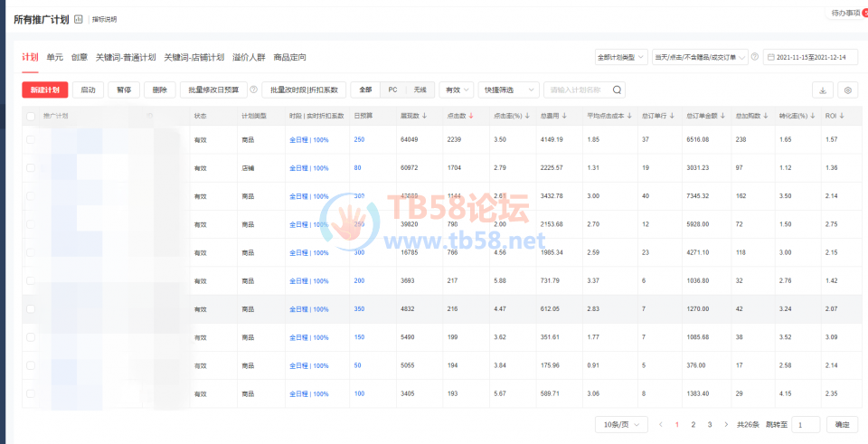868x444 pixels.
Task: Check the row with 展现数 64049
Action: [x=31, y=139]
